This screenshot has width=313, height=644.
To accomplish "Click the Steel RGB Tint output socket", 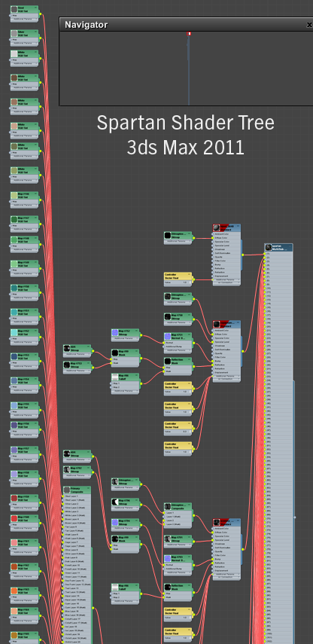I will tap(40, 14).
